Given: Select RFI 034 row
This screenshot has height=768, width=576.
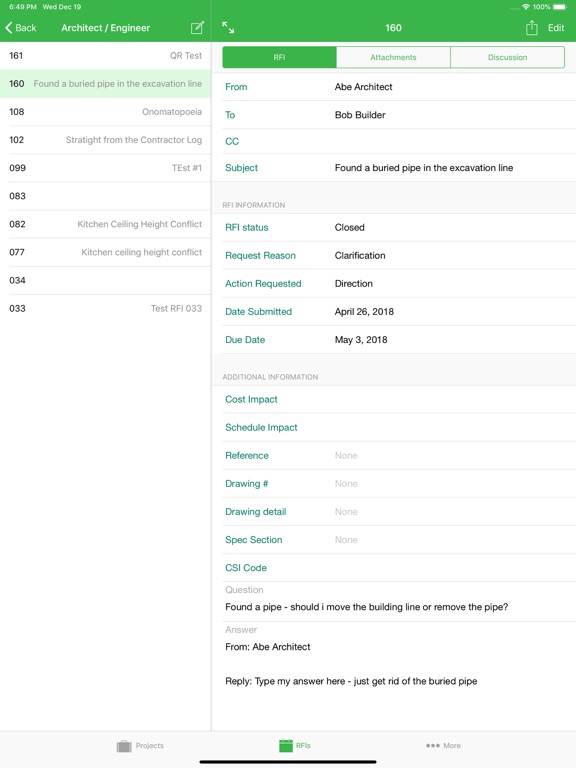Looking at the screenshot, I should tap(105, 280).
